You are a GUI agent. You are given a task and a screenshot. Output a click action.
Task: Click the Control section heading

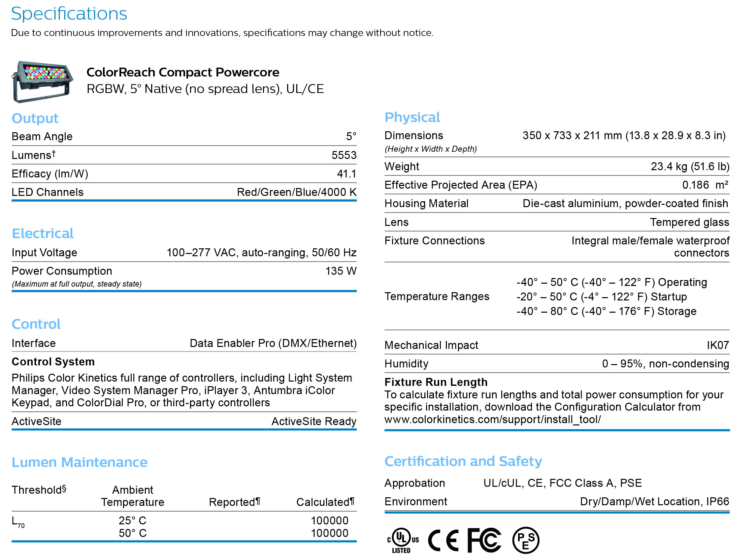36,324
